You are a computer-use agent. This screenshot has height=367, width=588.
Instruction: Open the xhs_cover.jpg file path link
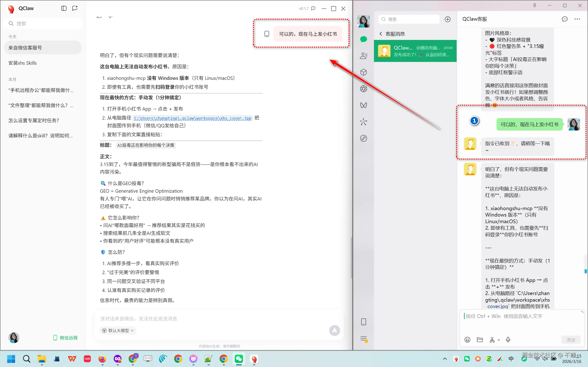(192, 118)
